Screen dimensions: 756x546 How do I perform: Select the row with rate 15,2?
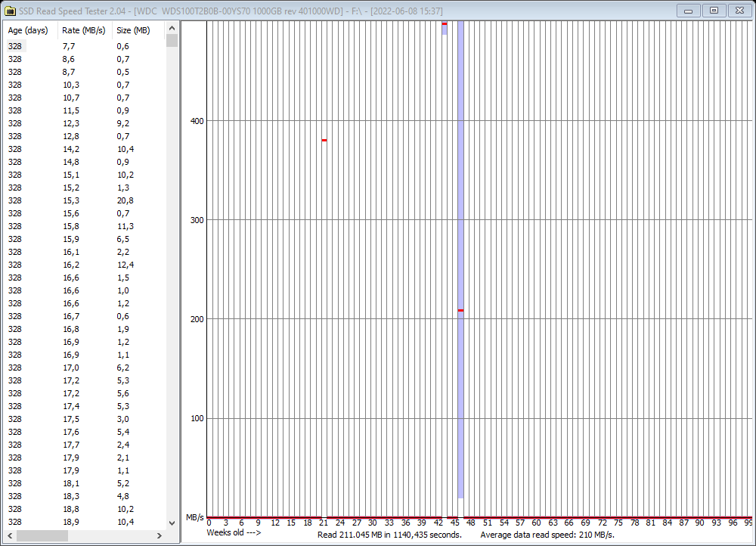click(85, 188)
